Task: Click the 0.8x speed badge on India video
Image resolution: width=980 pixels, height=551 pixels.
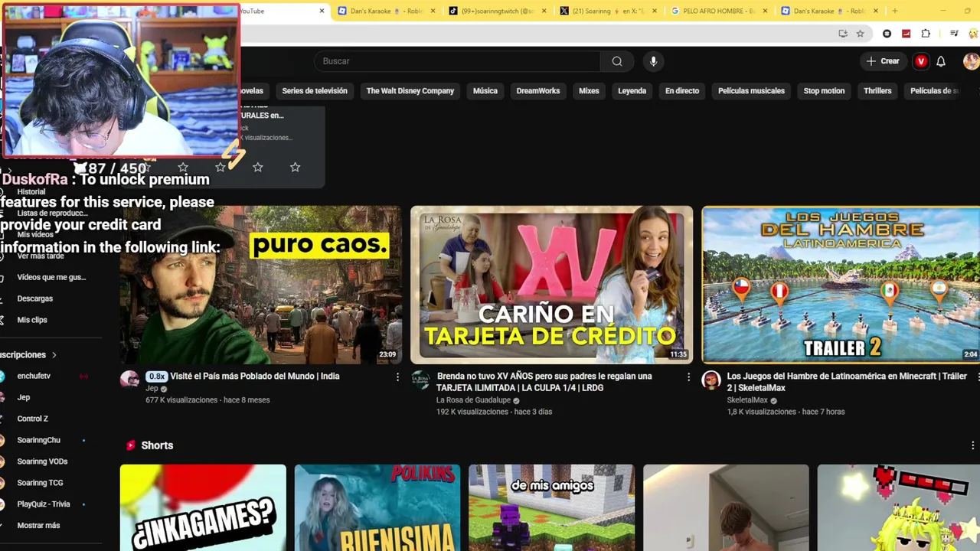Action: [156, 377]
